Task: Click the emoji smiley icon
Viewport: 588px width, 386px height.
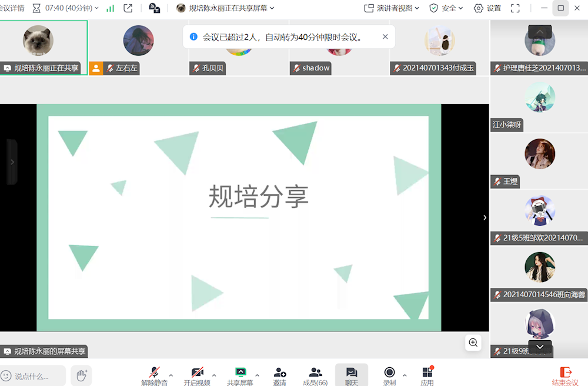Action: (x=6, y=376)
